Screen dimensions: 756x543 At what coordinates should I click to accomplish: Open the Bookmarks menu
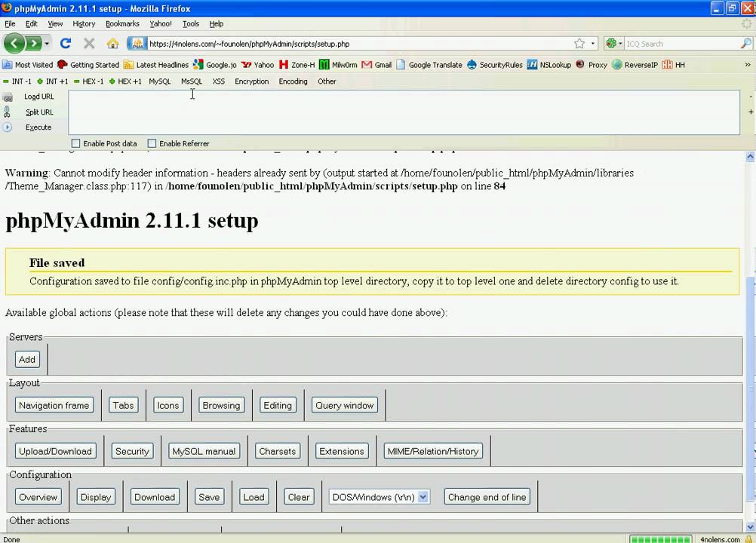(x=122, y=23)
